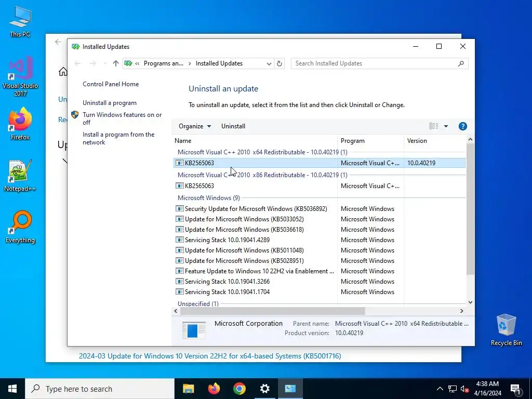Screen dimensions: 532x399
Task: Click scroll right arrow of horizontal scrollbar
Action: [462, 311]
